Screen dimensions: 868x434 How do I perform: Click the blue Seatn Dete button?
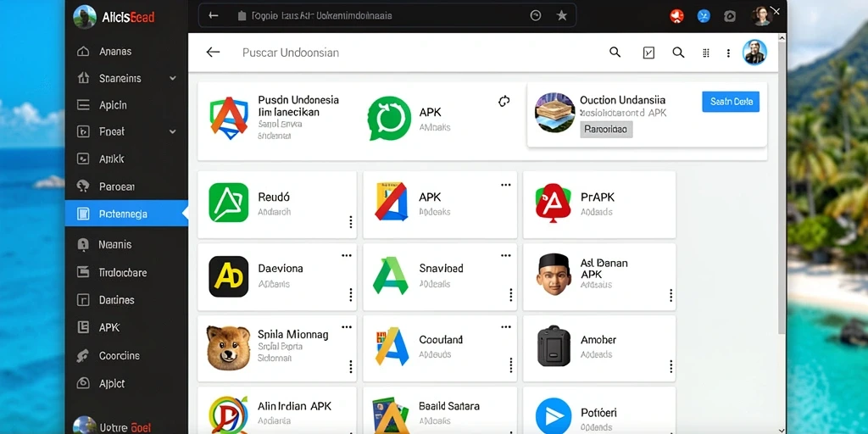[731, 102]
